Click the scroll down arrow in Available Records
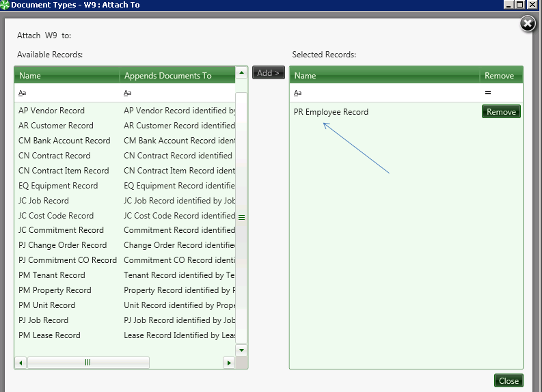Viewport: 542px width, 392px height. click(241, 350)
